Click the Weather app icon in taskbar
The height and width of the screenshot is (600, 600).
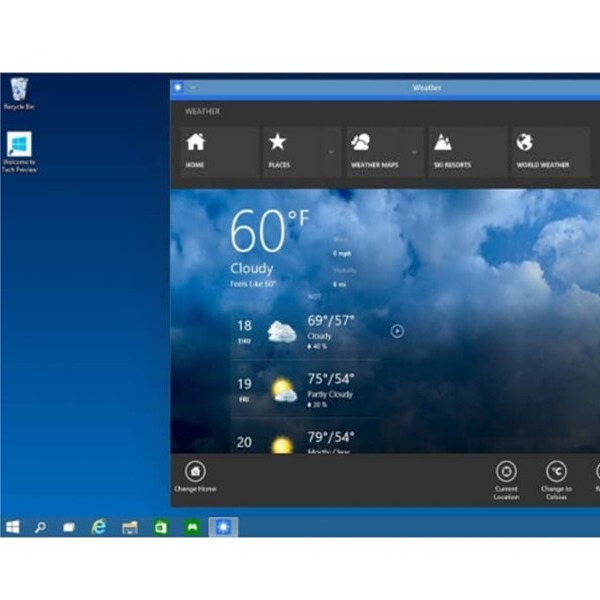222,526
